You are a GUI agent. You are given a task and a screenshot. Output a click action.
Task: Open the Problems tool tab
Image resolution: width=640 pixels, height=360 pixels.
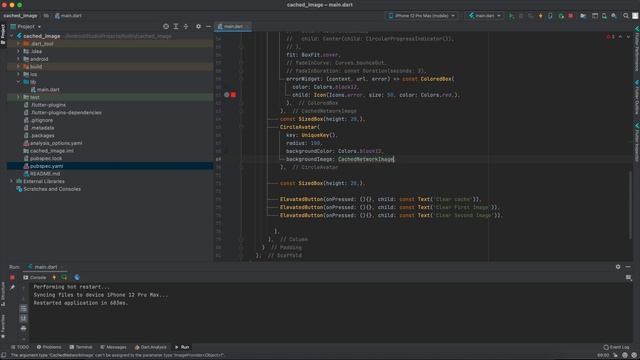[49, 347]
